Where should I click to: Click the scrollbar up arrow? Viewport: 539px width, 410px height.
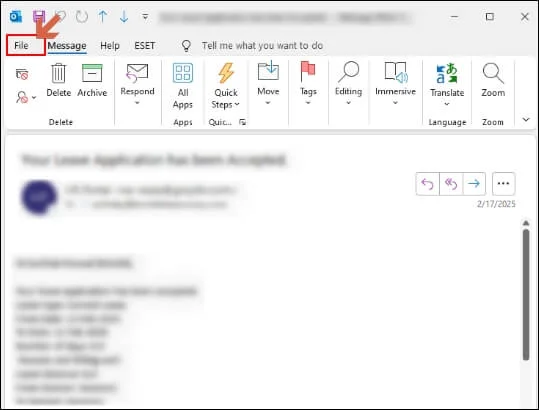click(526, 223)
